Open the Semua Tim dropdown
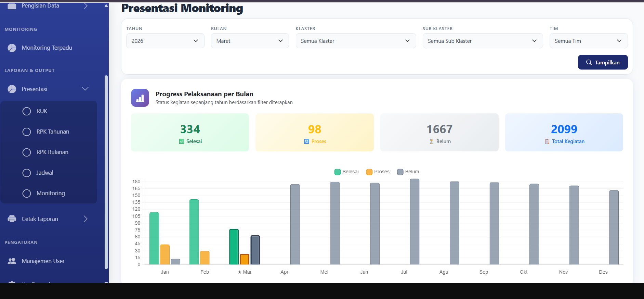The width and height of the screenshot is (644, 299). click(x=589, y=41)
